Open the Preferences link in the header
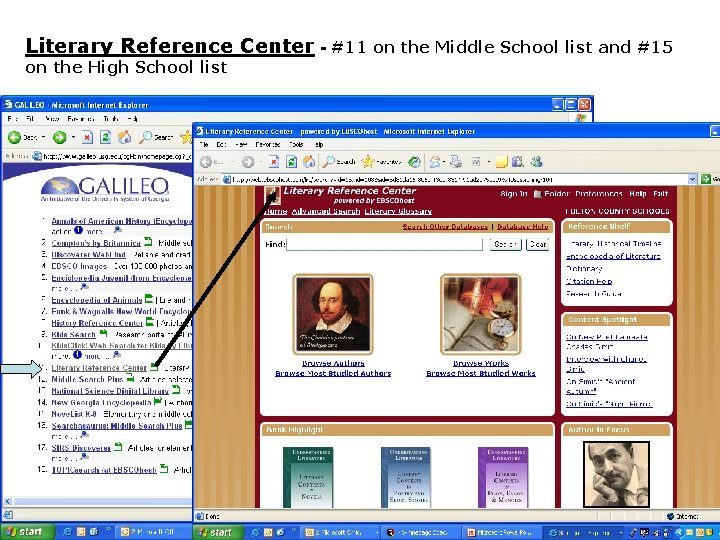The width and height of the screenshot is (720, 540). pyautogui.click(x=599, y=194)
